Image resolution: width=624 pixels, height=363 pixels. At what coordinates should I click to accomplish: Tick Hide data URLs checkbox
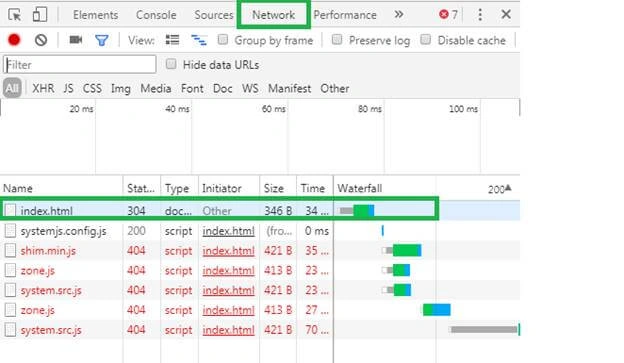[171, 64]
